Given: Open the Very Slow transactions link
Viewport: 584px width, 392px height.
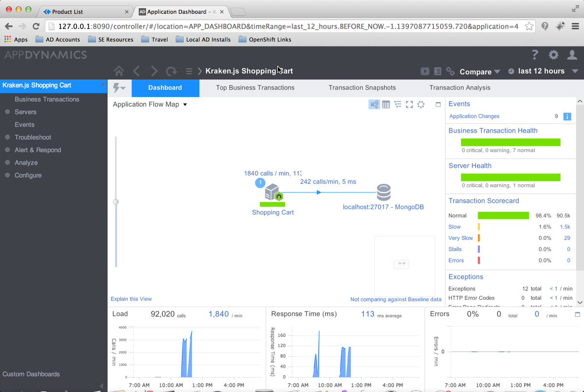Looking at the screenshot, I should coord(460,238).
